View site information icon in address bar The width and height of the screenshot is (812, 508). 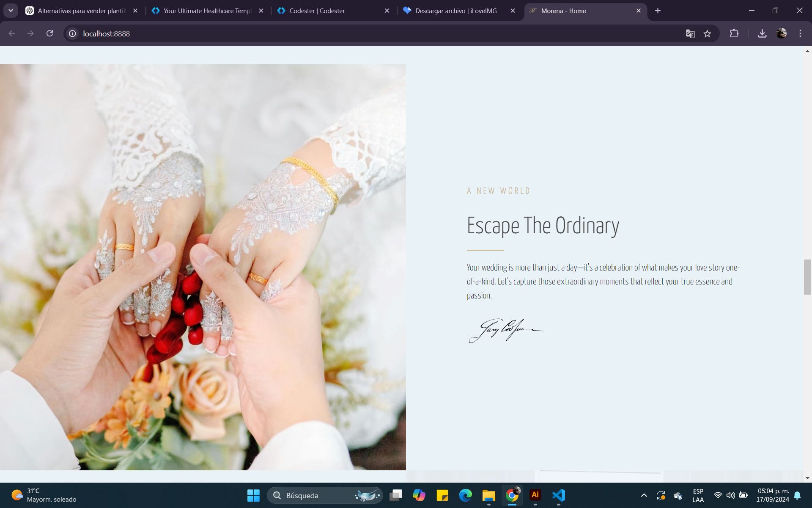coord(72,33)
